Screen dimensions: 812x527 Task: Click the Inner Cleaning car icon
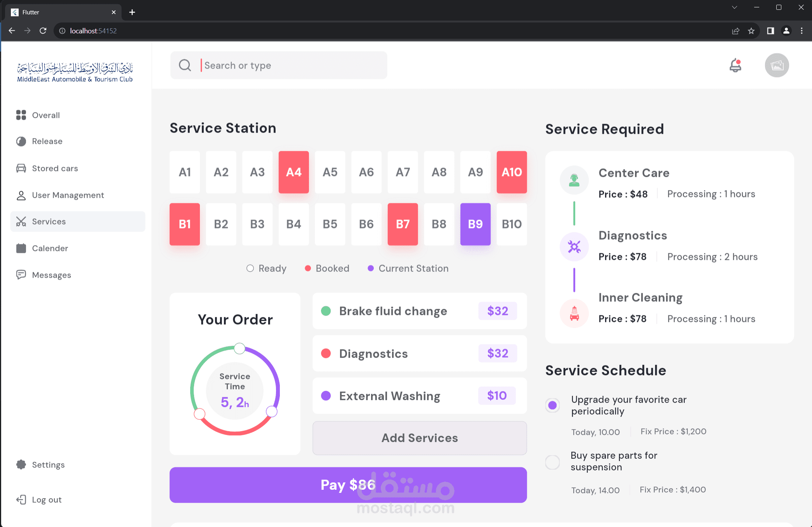(574, 313)
